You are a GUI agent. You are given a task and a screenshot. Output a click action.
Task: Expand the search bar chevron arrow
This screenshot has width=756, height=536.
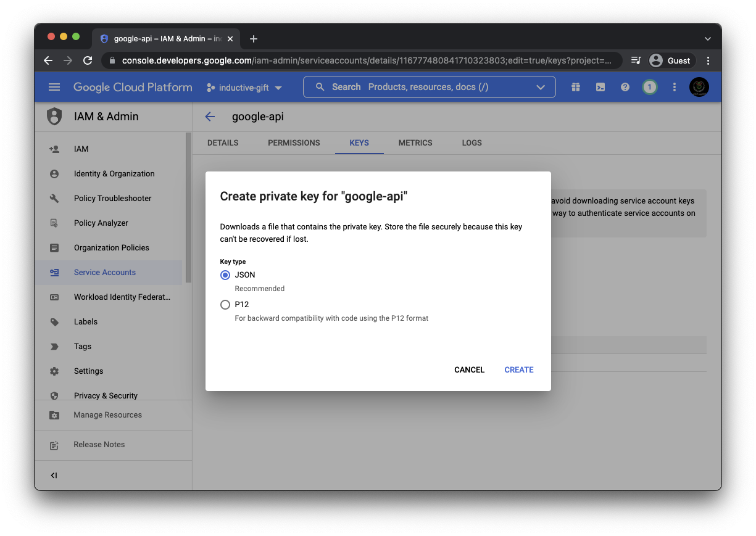click(x=541, y=88)
